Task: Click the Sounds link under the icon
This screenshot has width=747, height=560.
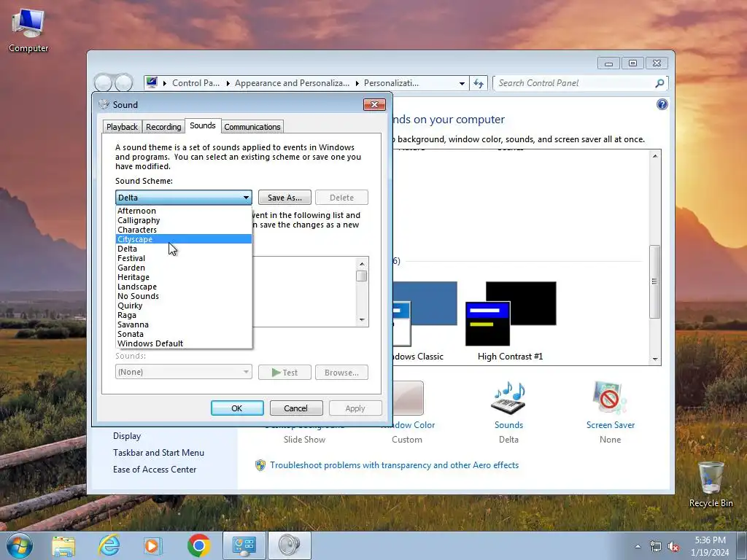Action: (508, 425)
